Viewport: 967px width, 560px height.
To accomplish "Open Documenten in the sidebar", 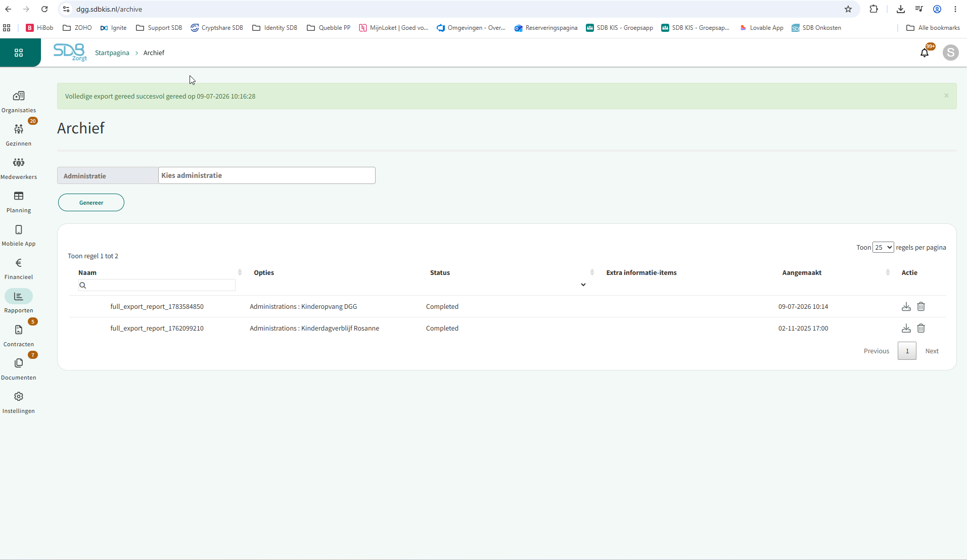I will click(x=19, y=369).
